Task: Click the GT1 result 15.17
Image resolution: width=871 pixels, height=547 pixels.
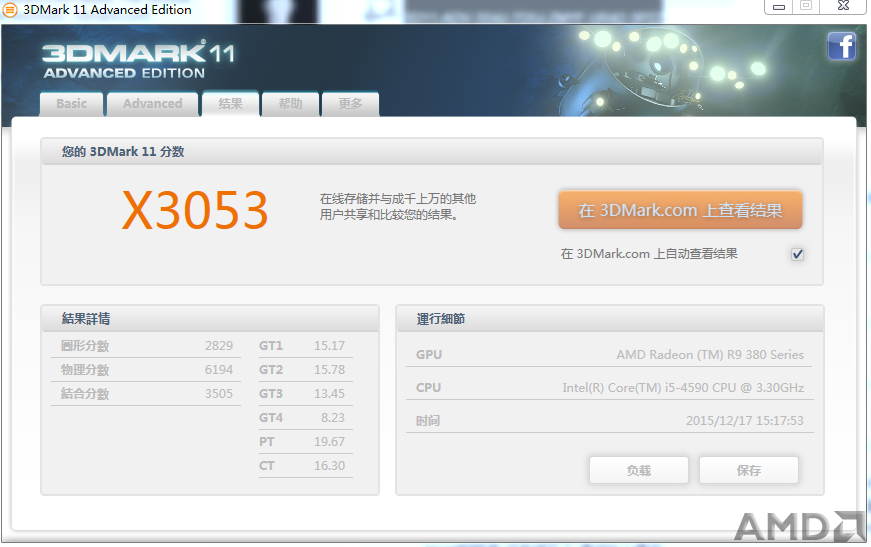Action: tap(329, 345)
